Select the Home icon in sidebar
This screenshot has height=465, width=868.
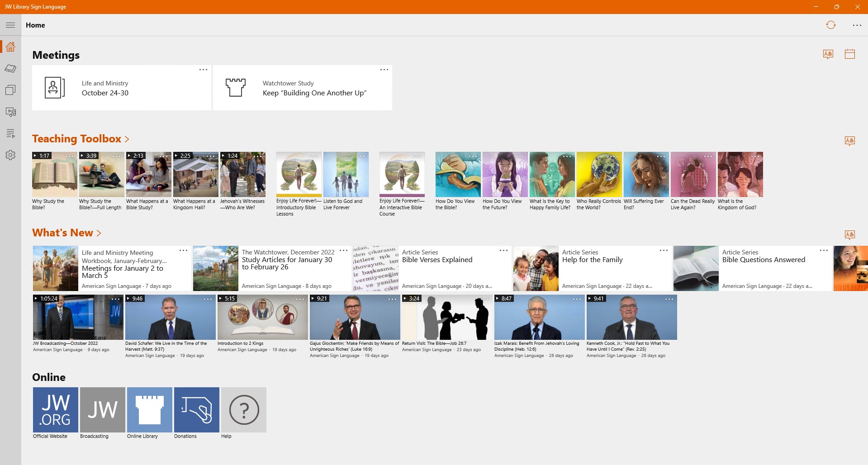(x=10, y=47)
